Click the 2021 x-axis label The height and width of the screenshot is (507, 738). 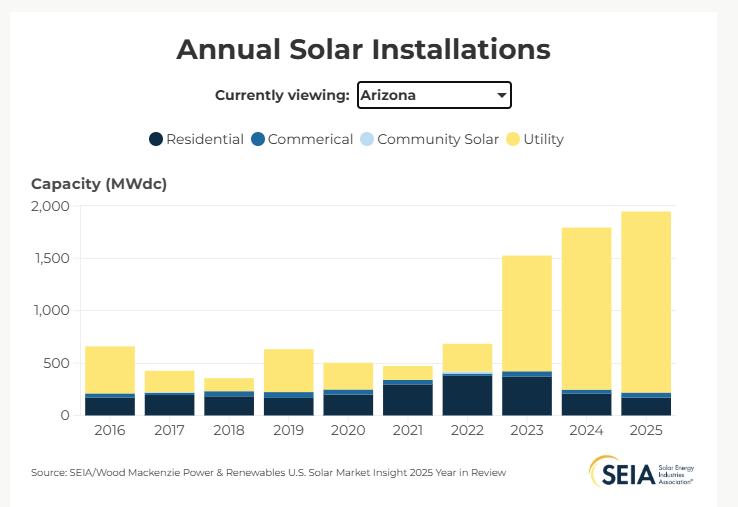[x=408, y=430]
